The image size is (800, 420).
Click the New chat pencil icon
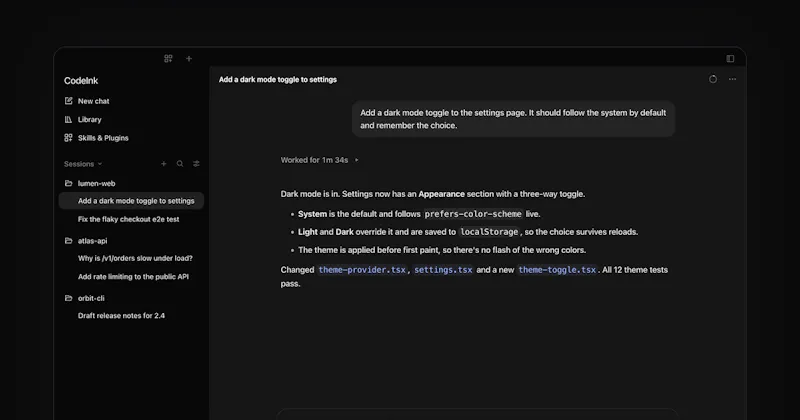click(68, 101)
